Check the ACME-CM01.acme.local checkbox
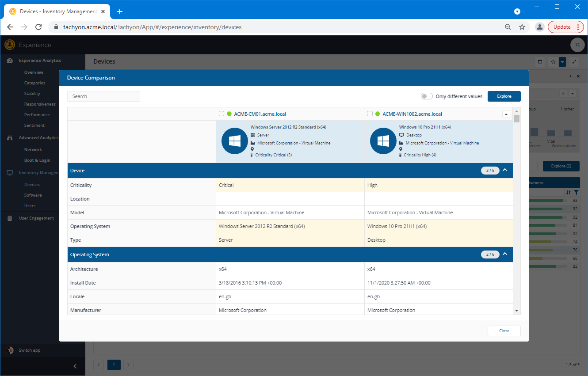Viewport: 588px width, 376px height. [221, 114]
